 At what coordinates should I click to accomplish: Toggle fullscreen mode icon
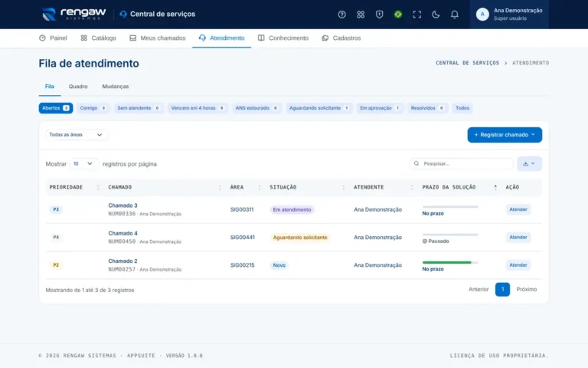click(x=416, y=15)
